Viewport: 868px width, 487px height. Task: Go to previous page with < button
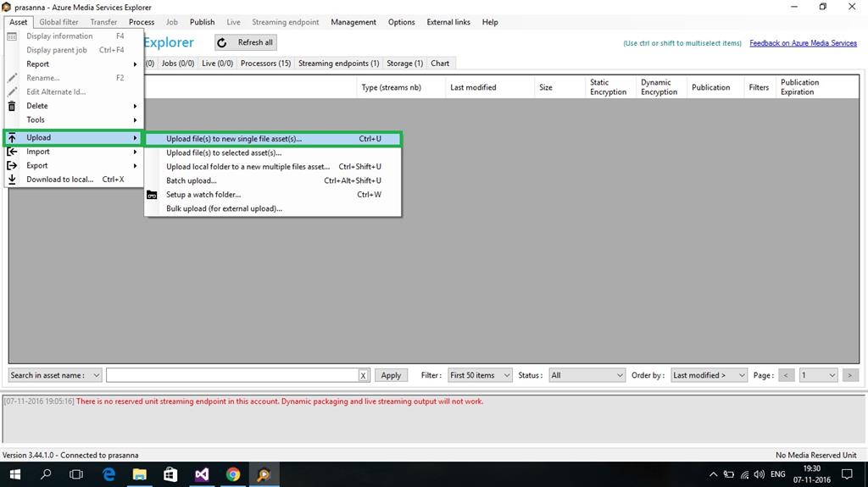point(786,375)
